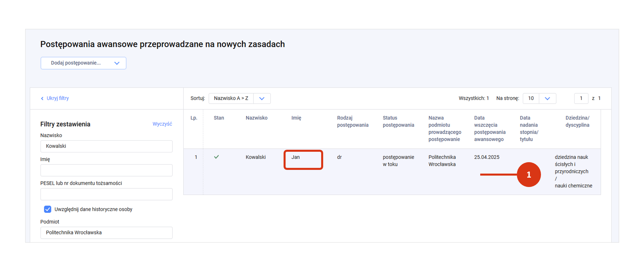Click the date 25.04.2025 in the row
The image size is (644, 279).
(x=487, y=157)
